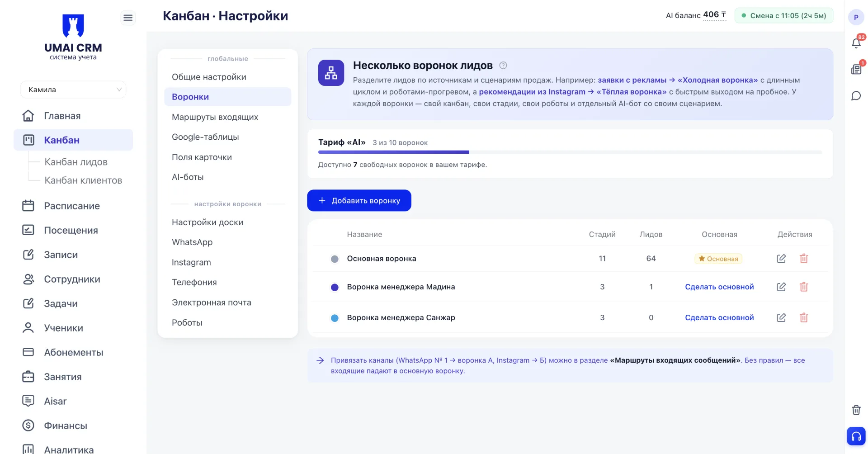Viewport: 868px width, 454px height.
Task: Click the Задачи edit icon
Action: [28, 303]
